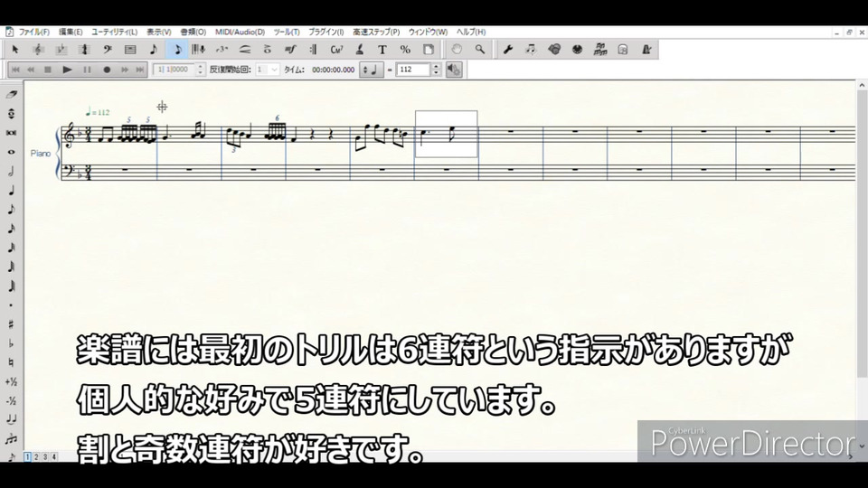Screen dimensions: 868x488
Task: Choose the whole note duration
Action: (x=11, y=152)
